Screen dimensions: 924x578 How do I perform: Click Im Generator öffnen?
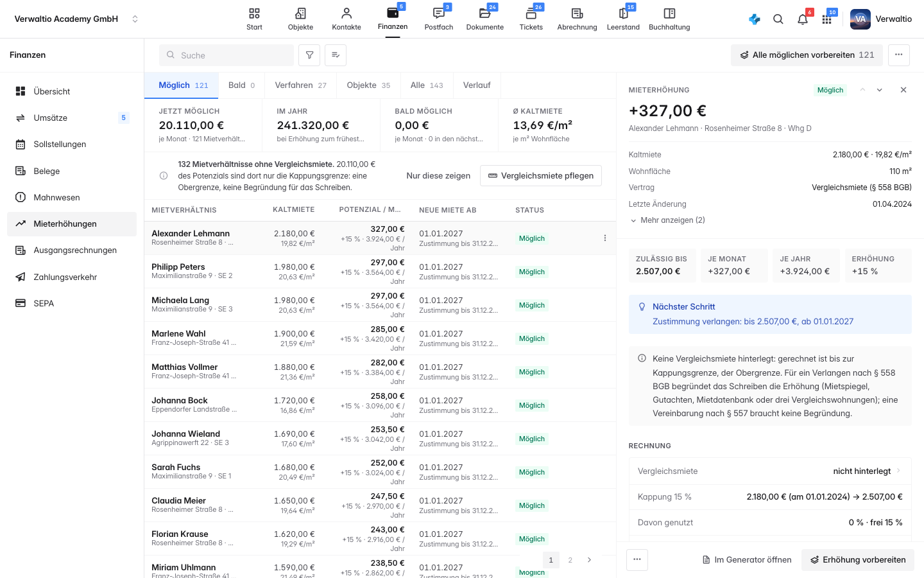(x=747, y=560)
